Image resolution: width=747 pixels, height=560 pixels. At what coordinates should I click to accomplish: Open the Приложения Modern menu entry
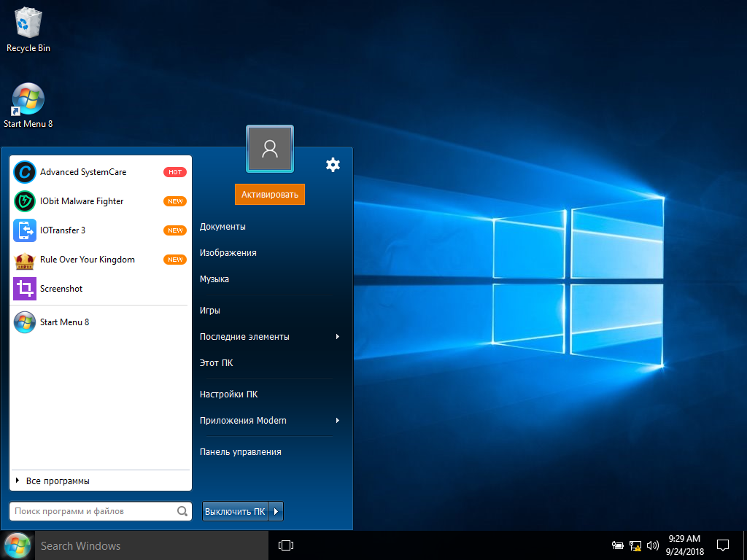point(243,421)
